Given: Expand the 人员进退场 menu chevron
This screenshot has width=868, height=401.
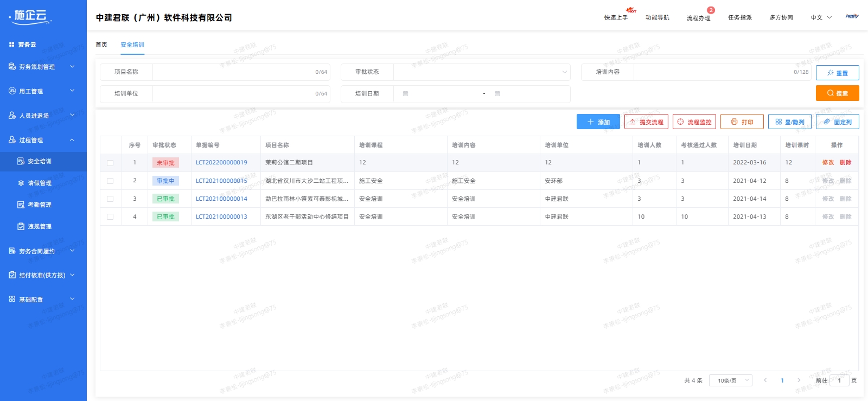Looking at the screenshot, I should click(72, 115).
